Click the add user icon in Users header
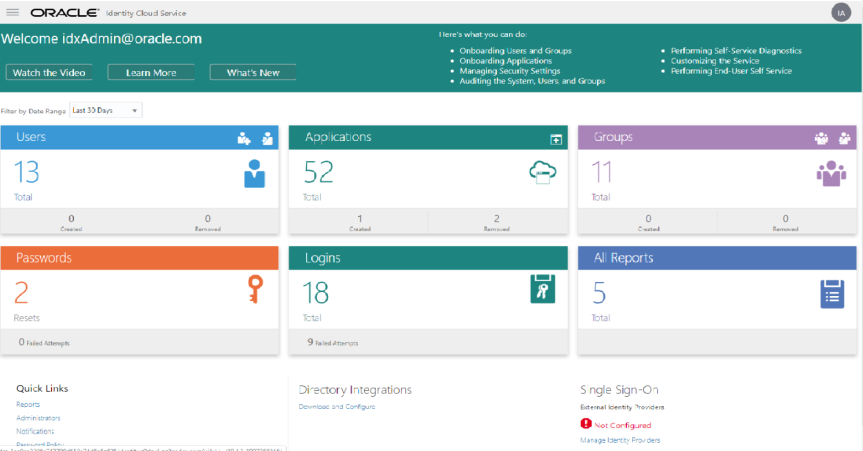Image resolution: width=863 pixels, height=451 pixels. [x=244, y=138]
